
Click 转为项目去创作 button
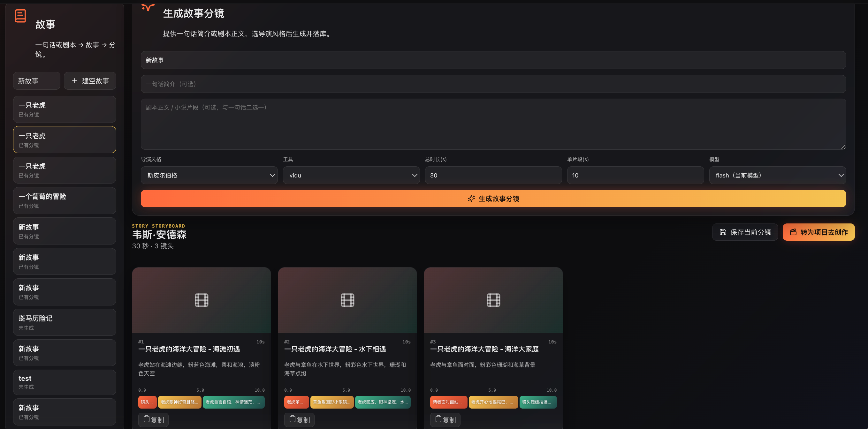[x=819, y=232]
